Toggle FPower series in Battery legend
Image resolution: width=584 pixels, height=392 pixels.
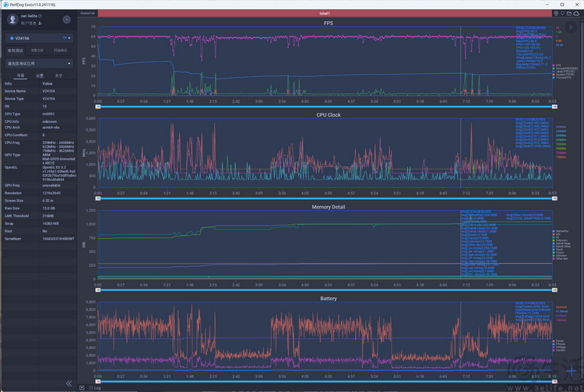coord(558,344)
